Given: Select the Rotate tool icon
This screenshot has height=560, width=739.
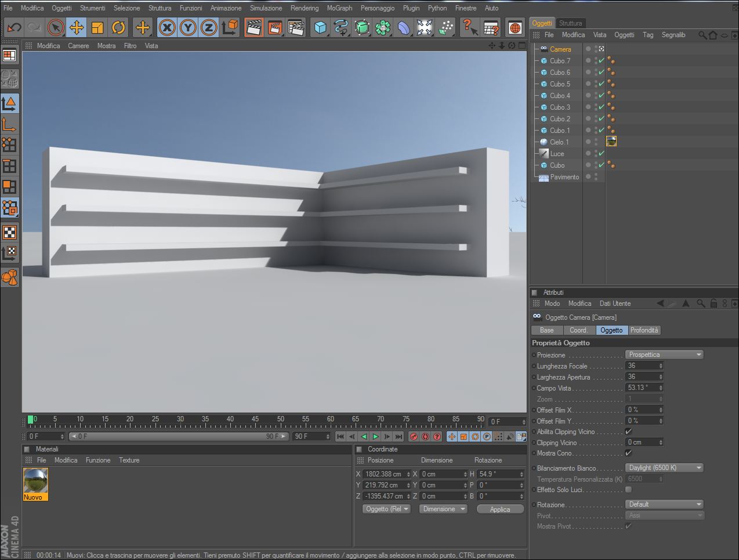Looking at the screenshot, I should (x=118, y=27).
